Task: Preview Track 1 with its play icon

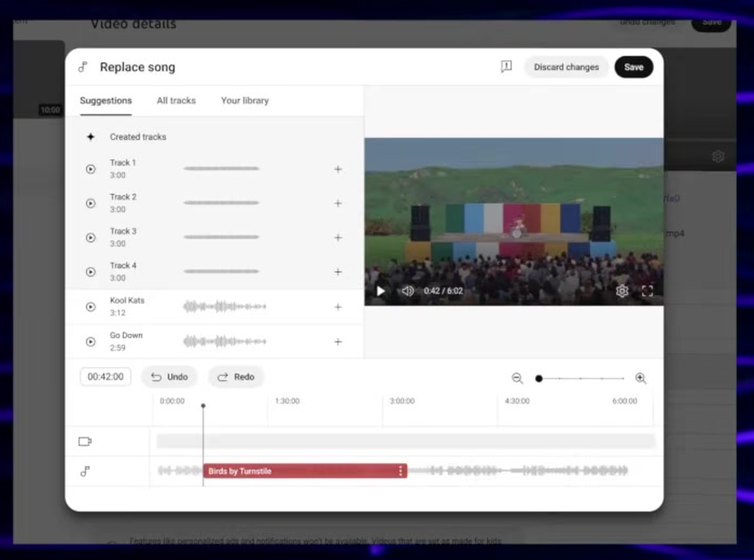Action: (90, 169)
